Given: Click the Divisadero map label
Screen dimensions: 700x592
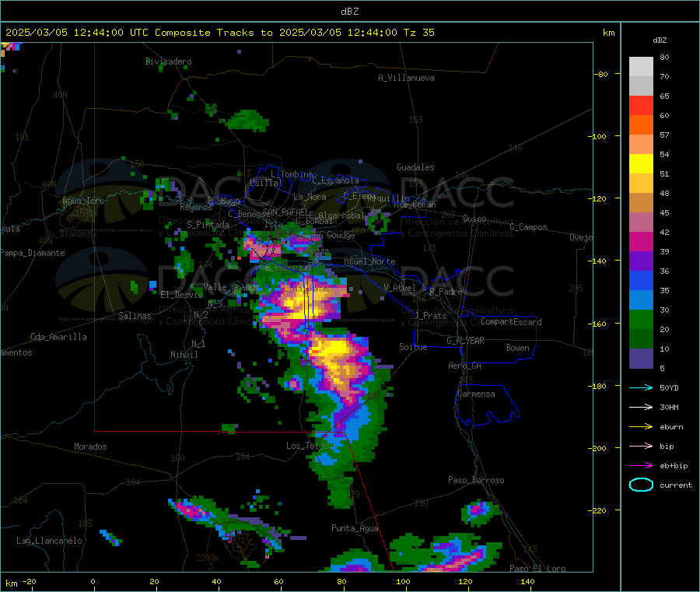Looking at the screenshot, I should [168, 61].
